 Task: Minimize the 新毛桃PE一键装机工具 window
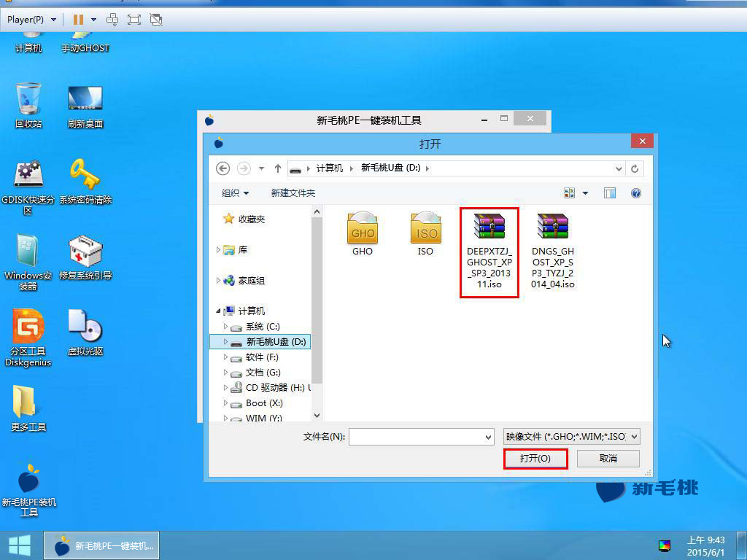pyautogui.click(x=484, y=120)
